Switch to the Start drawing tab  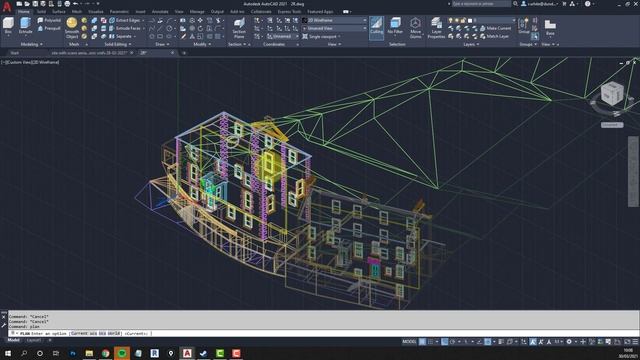point(15,53)
